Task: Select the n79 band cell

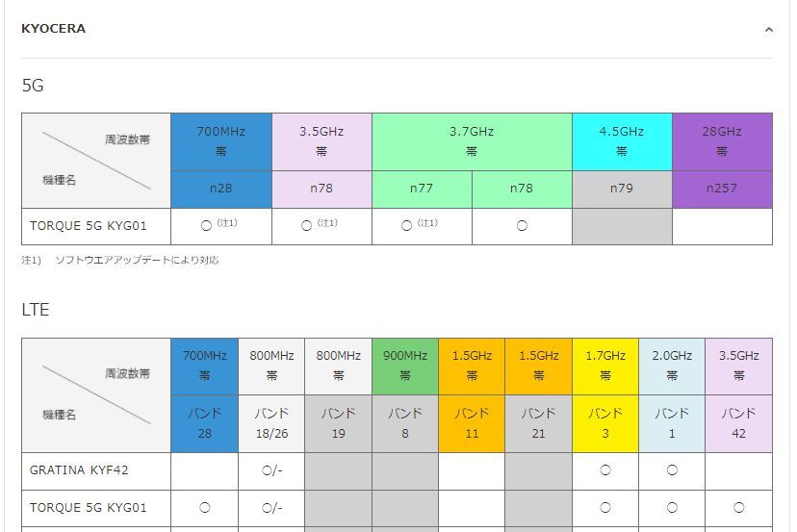Action: tap(622, 189)
